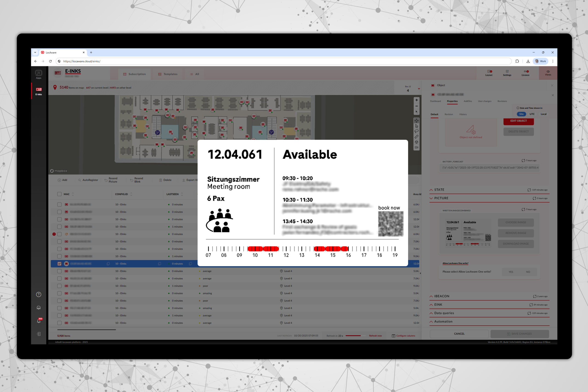The height and width of the screenshot is (392, 588).
Task: Open the Layout toolbar icon
Action: [x=489, y=73]
